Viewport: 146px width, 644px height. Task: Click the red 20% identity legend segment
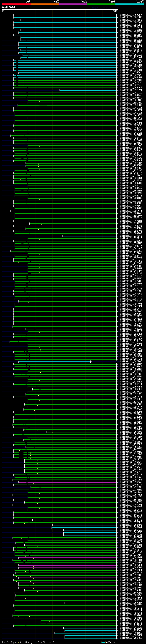point(16,4)
